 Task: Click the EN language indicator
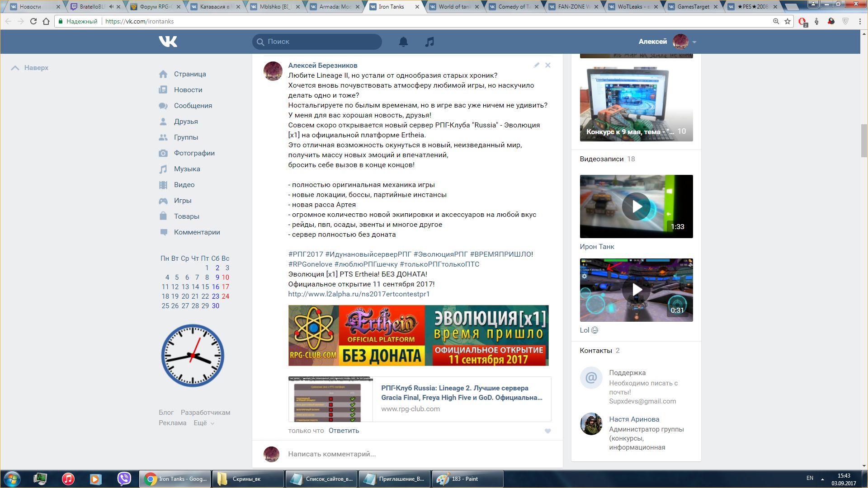coord(810,478)
